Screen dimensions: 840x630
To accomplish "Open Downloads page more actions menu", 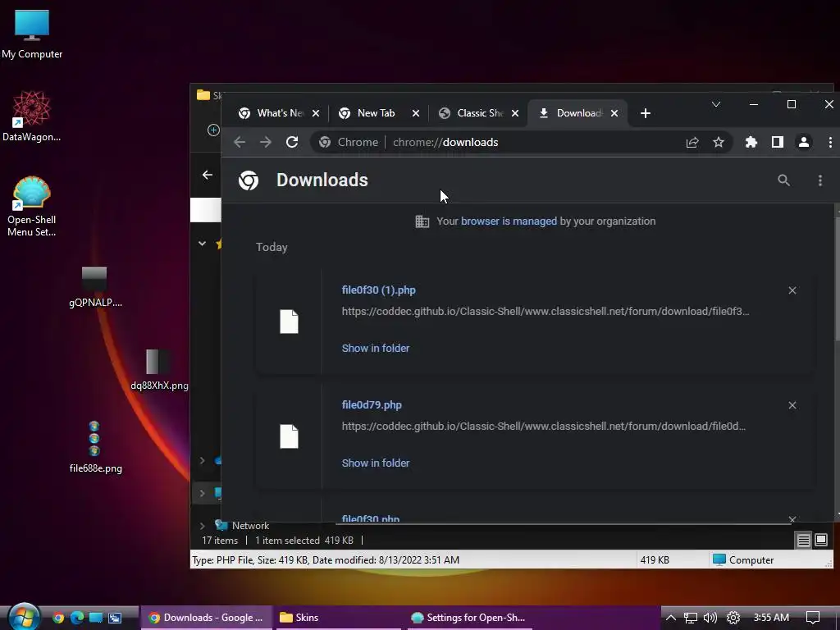I will pyautogui.click(x=820, y=180).
